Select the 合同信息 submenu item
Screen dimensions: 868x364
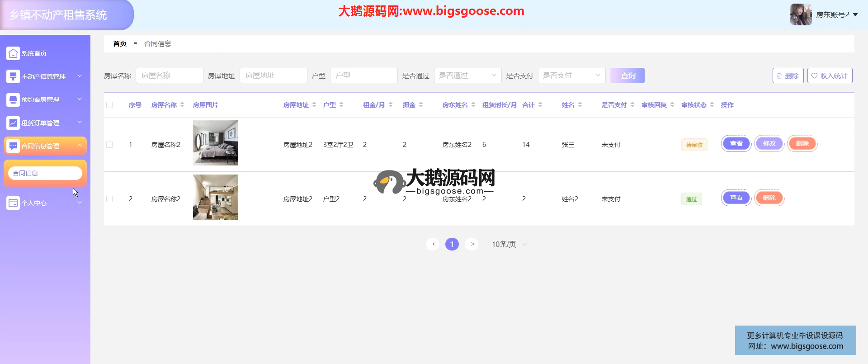pos(45,173)
